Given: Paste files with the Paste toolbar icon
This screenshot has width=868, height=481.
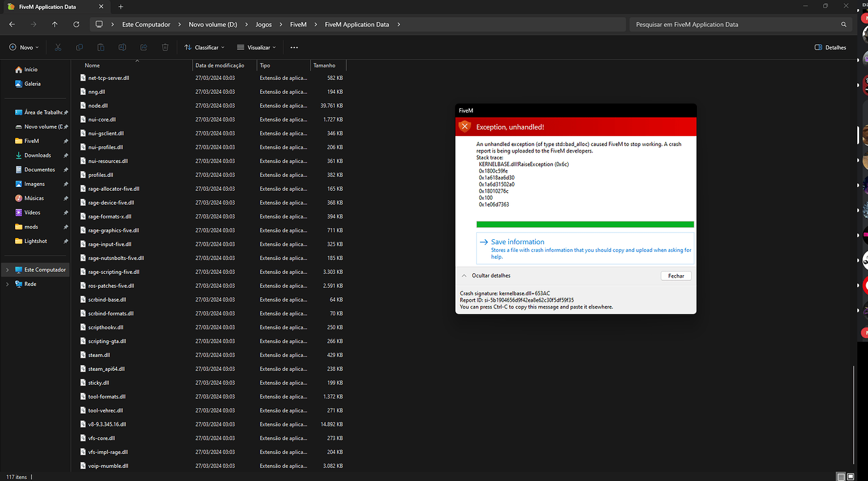Looking at the screenshot, I should click(101, 47).
